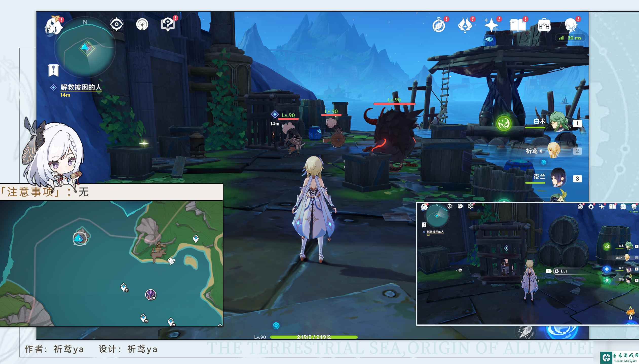The image size is (639, 364).
Task: Click the diamond marker above the cage
Action: [506, 248]
